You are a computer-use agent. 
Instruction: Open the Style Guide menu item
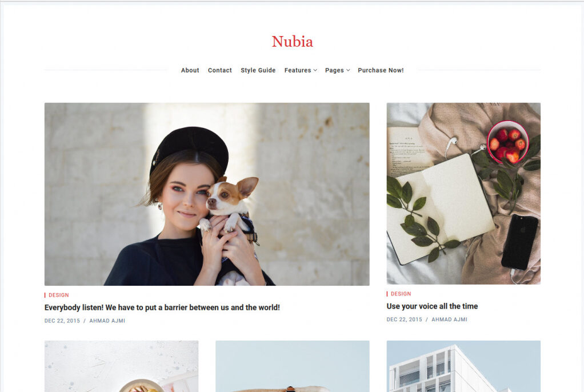pos(258,70)
